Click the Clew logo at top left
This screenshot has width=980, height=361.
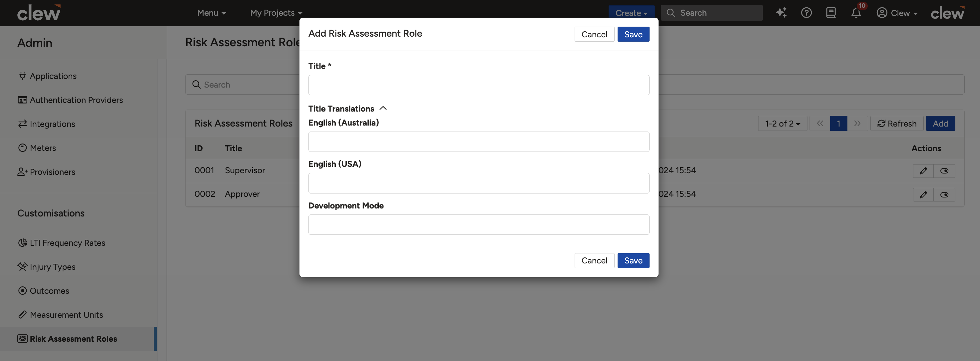(x=39, y=13)
